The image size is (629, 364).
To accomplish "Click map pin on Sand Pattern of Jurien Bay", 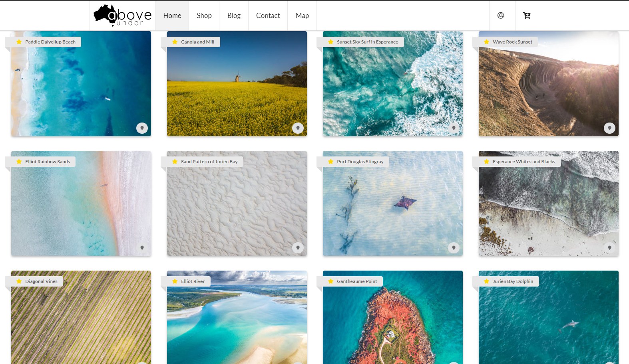I will click(x=298, y=248).
